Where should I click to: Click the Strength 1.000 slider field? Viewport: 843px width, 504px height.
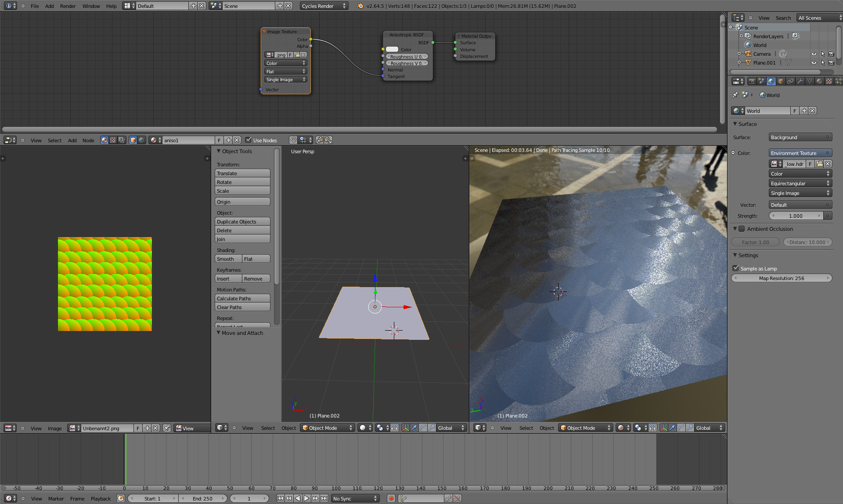coord(796,216)
